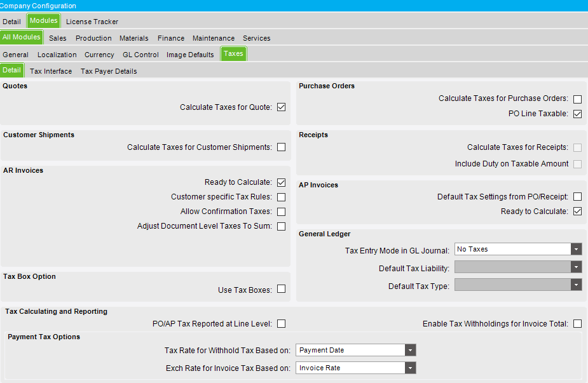The height and width of the screenshot is (383, 588).
Task: Click Calculate Taxes for Receipts checkbox
Action: click(x=577, y=147)
